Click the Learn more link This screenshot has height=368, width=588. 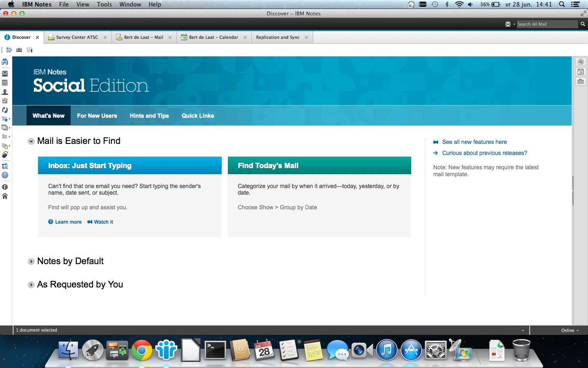68,222
